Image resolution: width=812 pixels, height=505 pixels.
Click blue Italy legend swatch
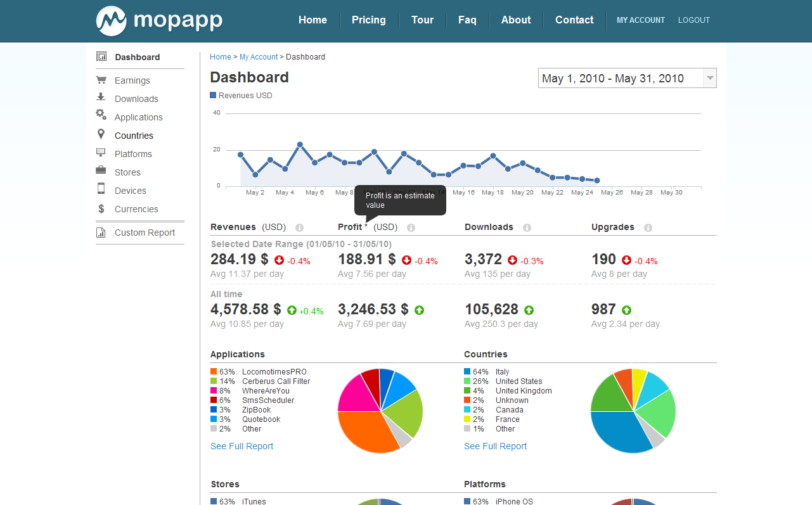pos(467,372)
